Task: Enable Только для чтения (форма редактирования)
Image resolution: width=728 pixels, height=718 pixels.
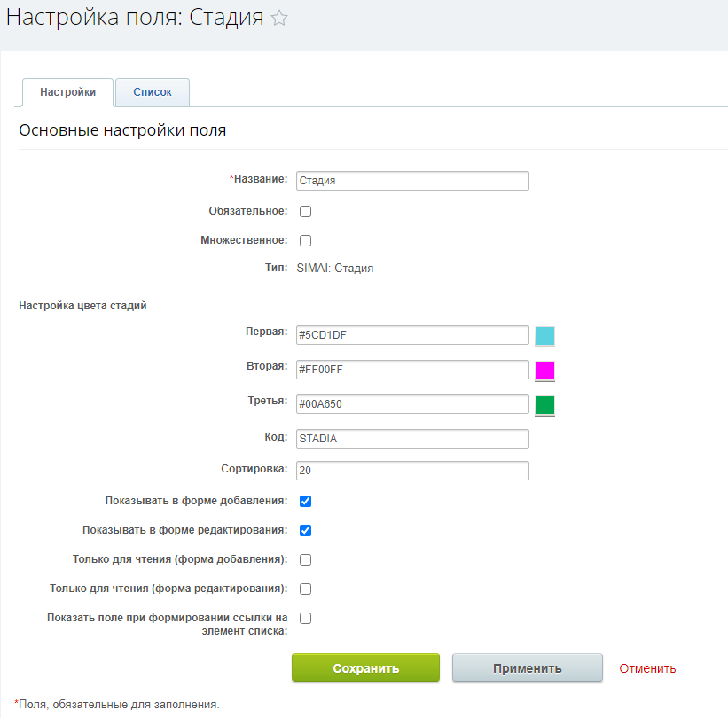Action: 305,589
